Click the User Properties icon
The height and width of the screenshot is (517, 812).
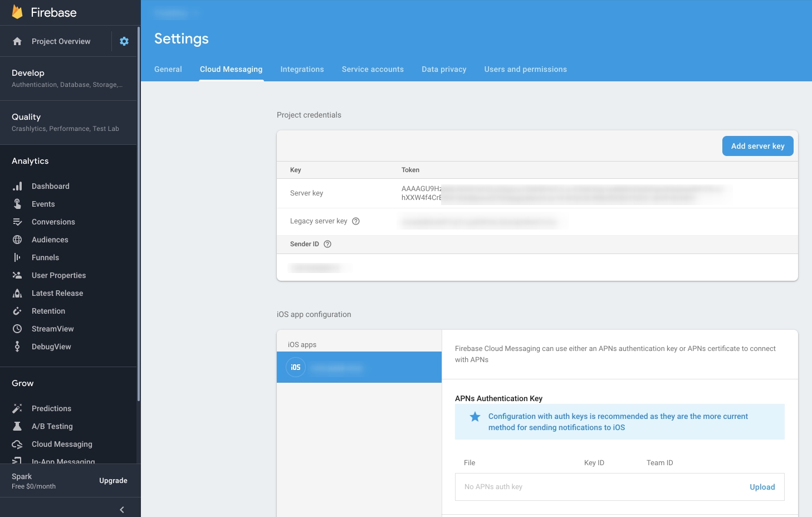coord(17,275)
